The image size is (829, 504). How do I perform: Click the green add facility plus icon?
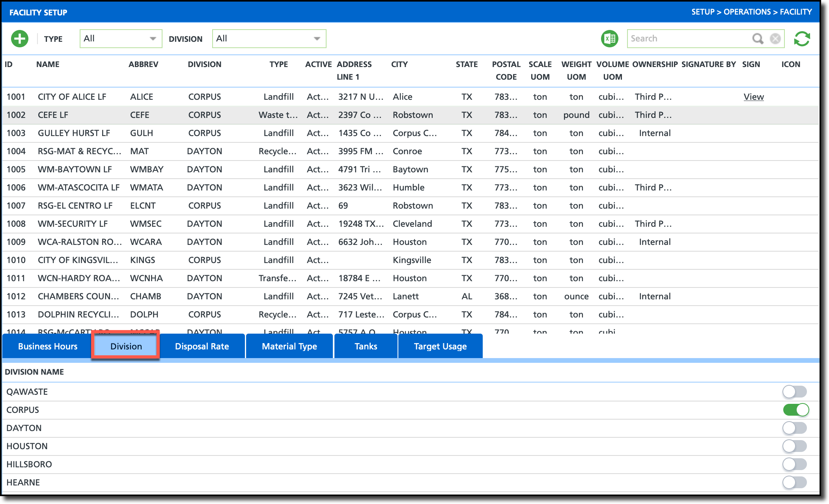[x=20, y=39]
